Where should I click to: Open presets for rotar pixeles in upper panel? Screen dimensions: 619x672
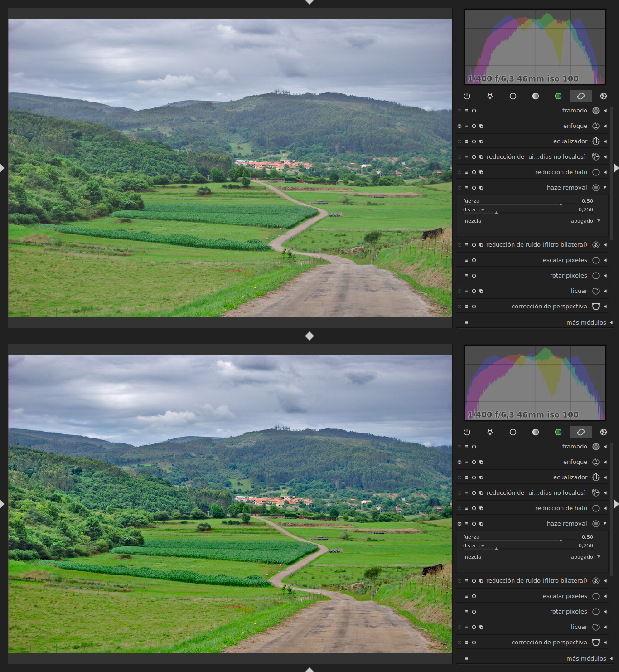point(467,276)
